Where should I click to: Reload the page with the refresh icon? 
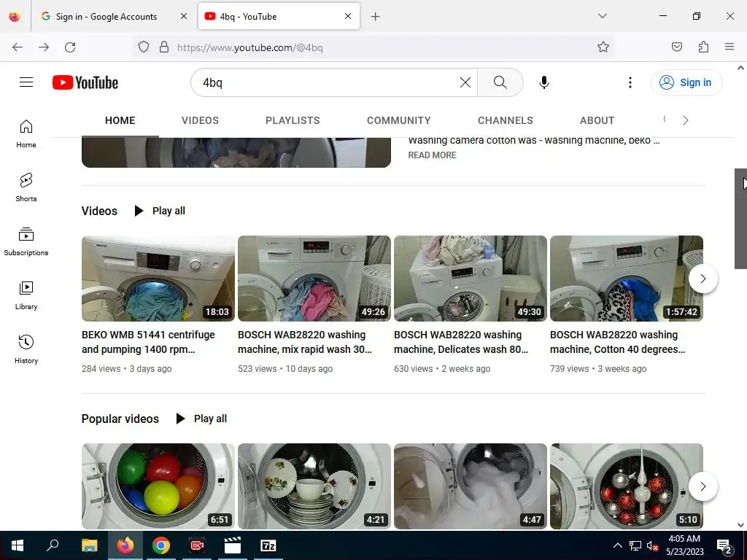click(70, 47)
